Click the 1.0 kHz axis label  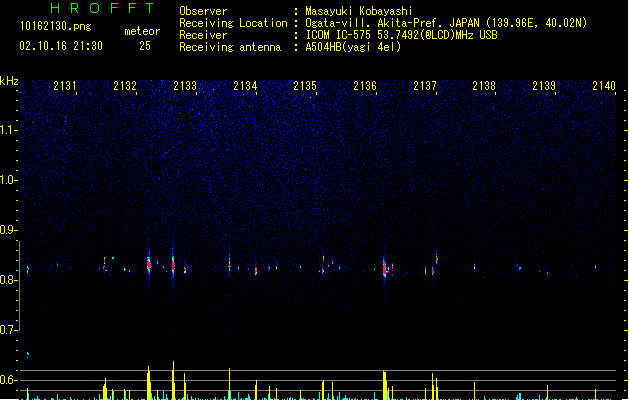pyautogui.click(x=8, y=180)
